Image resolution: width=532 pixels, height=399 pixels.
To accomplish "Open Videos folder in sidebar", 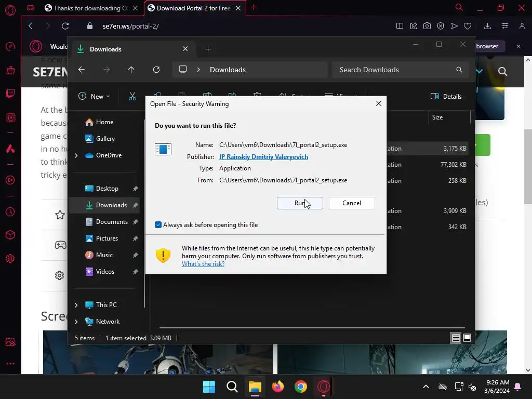I will 100,271.
